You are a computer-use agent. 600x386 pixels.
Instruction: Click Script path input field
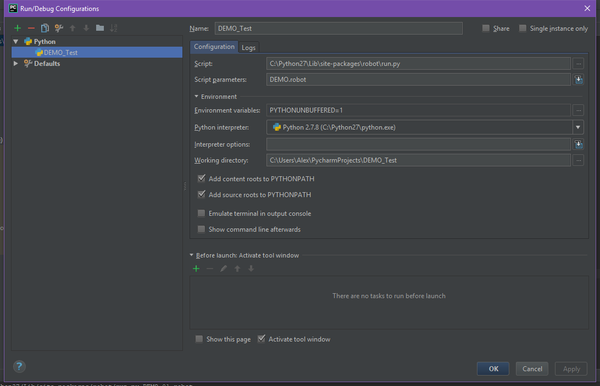[x=418, y=64]
